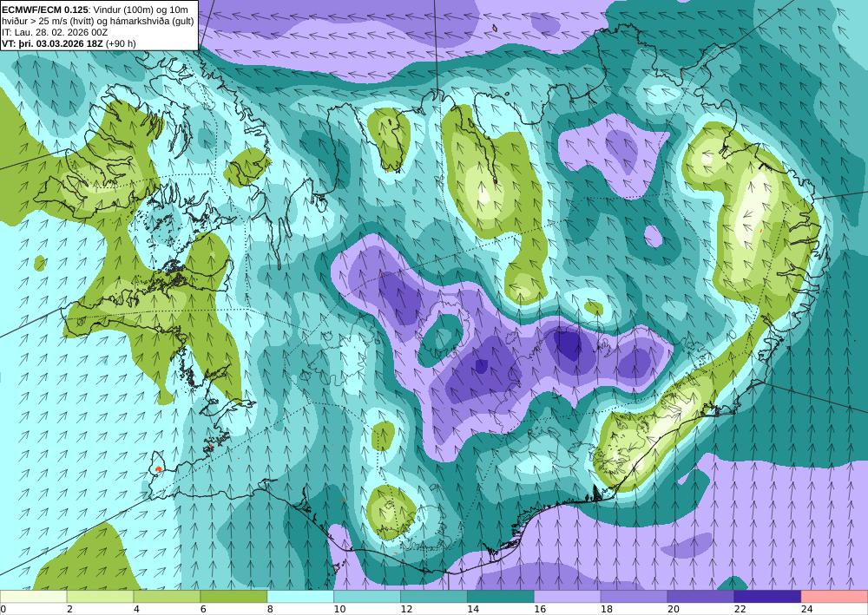Click the 20–22 m/s violet legend swatch

[700, 596]
